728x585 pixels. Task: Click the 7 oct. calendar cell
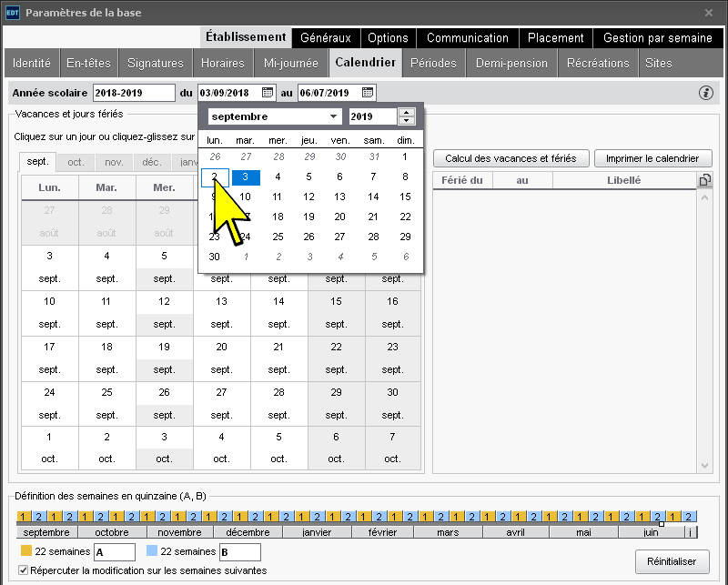(392, 448)
